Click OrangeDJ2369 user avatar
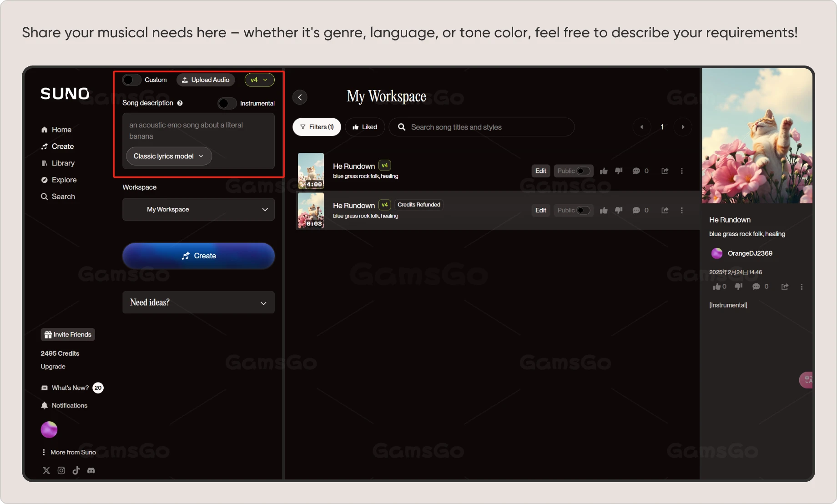 (x=716, y=253)
